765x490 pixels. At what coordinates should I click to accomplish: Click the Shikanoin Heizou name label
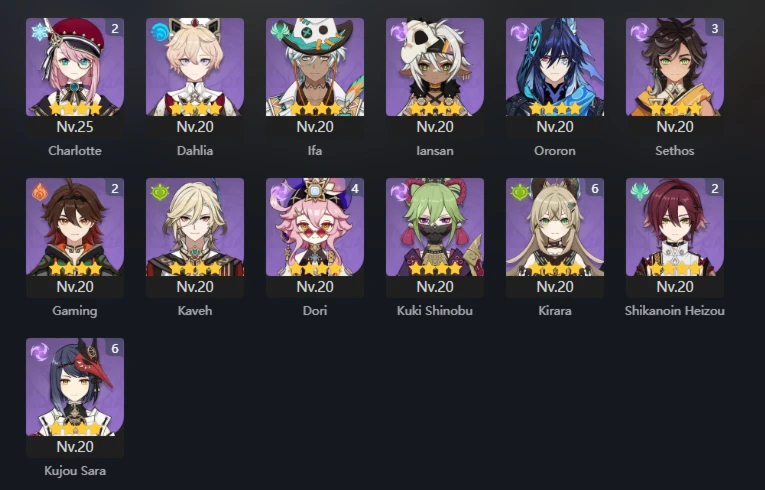[x=675, y=311]
